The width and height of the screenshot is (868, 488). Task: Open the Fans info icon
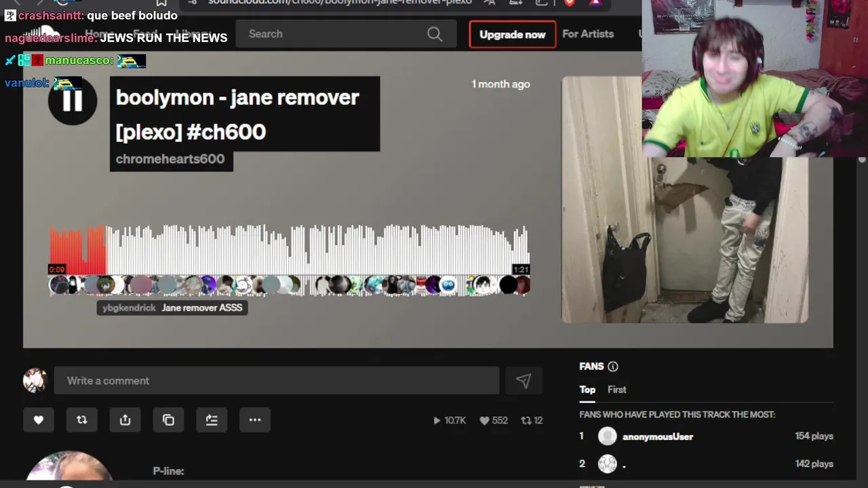pyautogui.click(x=613, y=366)
